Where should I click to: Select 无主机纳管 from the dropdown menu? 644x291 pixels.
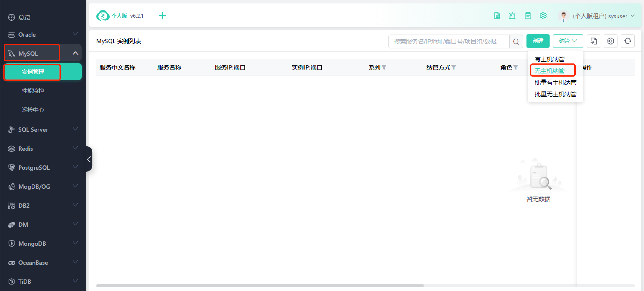tap(550, 71)
